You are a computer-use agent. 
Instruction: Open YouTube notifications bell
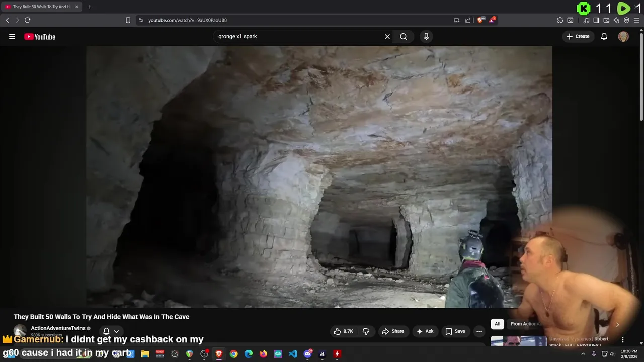(604, 37)
